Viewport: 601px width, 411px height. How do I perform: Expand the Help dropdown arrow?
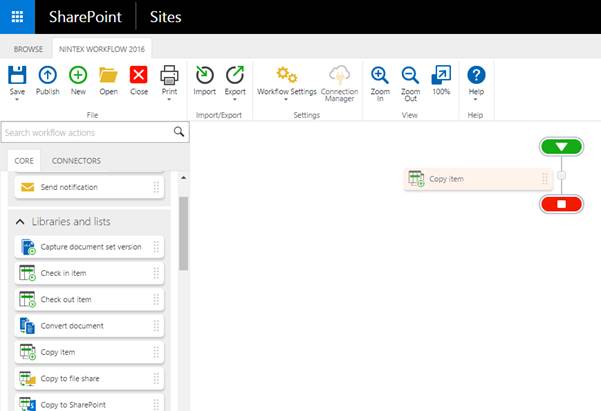click(476, 100)
